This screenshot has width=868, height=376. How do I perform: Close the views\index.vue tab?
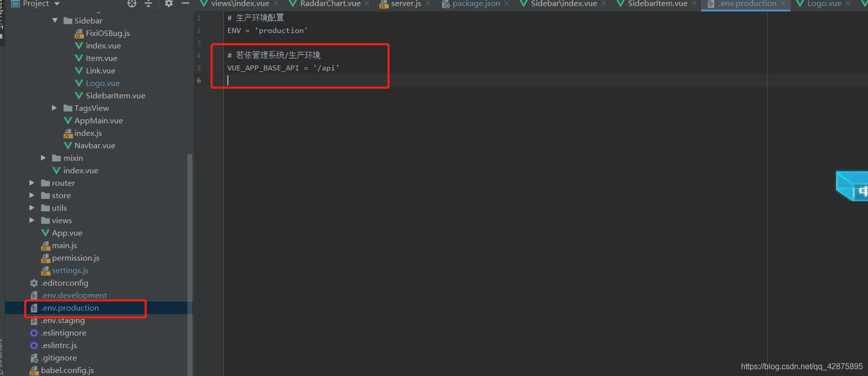pos(276,3)
